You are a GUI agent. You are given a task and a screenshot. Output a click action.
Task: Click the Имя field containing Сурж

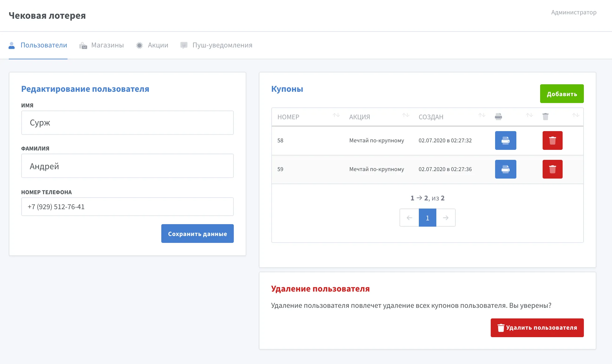pos(127,123)
